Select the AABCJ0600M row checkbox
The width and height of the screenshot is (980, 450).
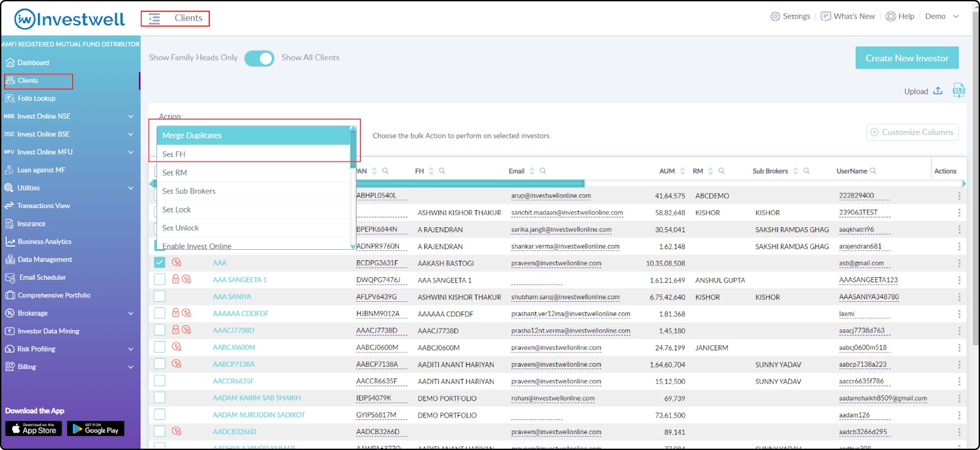pyautogui.click(x=160, y=347)
